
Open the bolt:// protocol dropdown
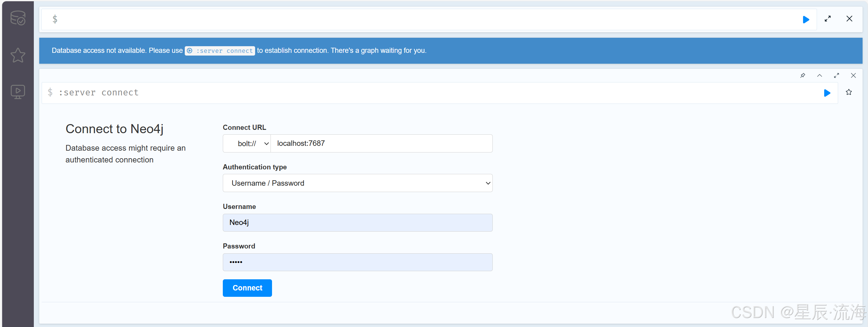click(247, 144)
